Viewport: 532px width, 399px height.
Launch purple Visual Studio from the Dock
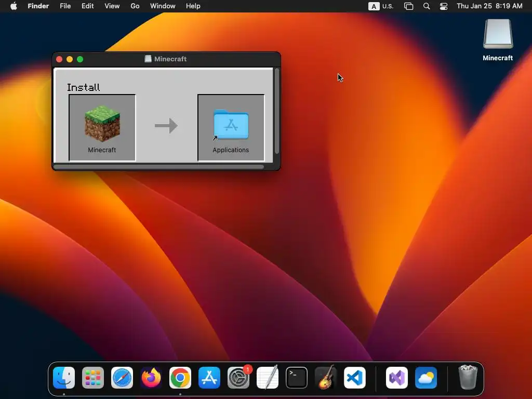(x=397, y=378)
